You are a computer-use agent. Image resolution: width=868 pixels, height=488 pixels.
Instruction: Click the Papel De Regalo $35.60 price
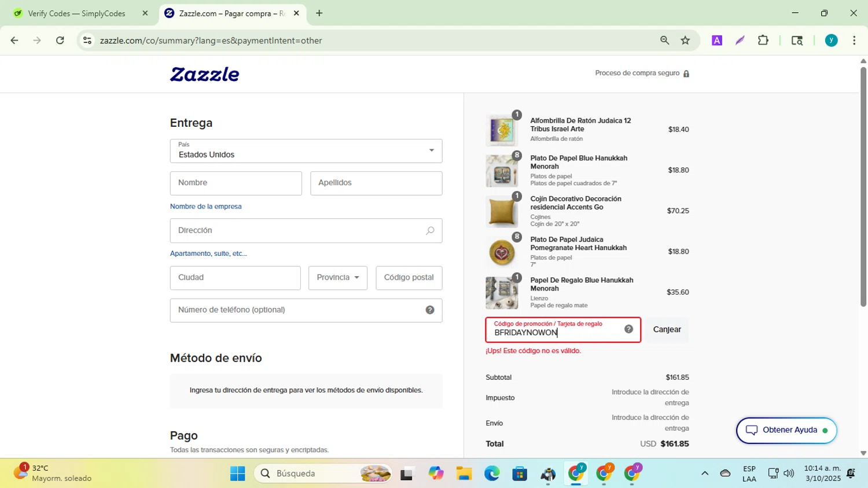click(678, 292)
